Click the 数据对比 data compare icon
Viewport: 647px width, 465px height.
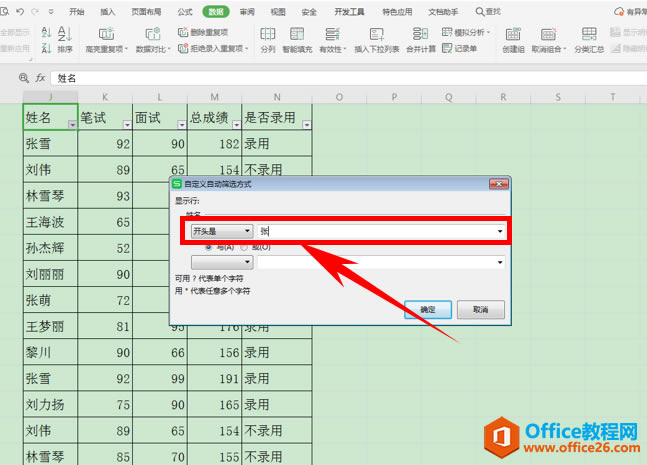pyautogui.click(x=153, y=34)
